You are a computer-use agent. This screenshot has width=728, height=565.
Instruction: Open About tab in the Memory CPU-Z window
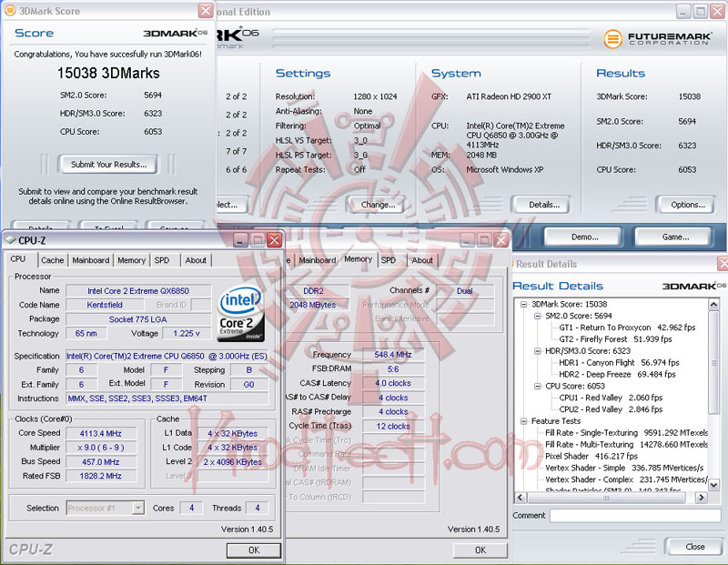click(x=422, y=260)
